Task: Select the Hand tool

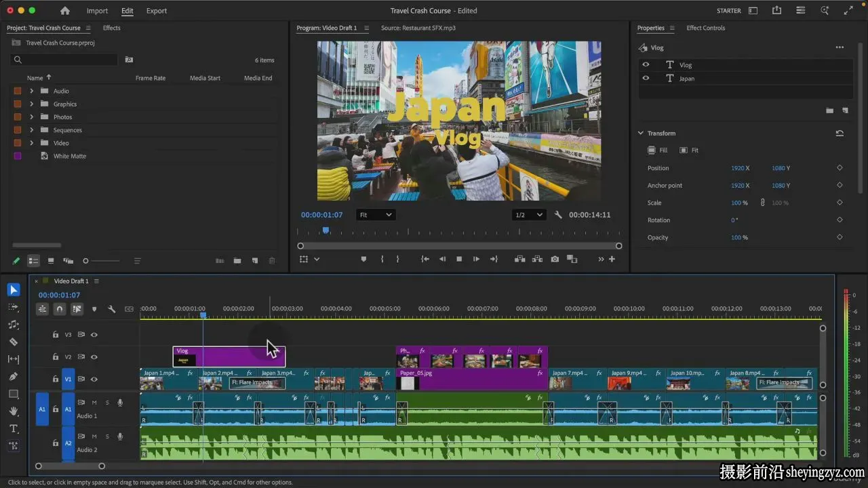Action: pyautogui.click(x=14, y=411)
